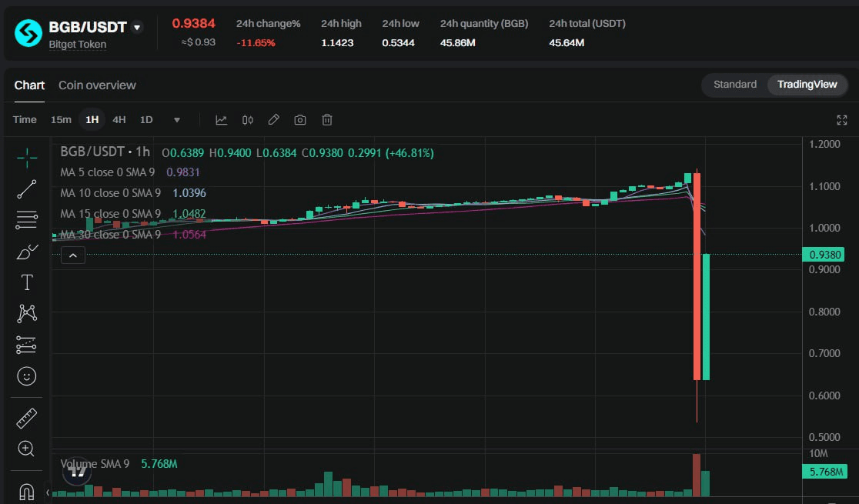
Task: Open the pattern drawing tool
Action: point(26,313)
